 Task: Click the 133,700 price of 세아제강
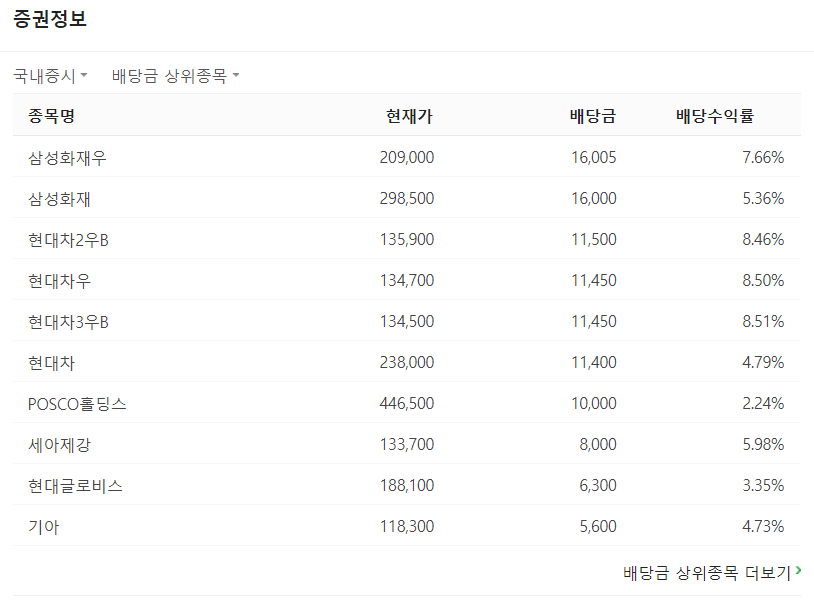(x=406, y=444)
